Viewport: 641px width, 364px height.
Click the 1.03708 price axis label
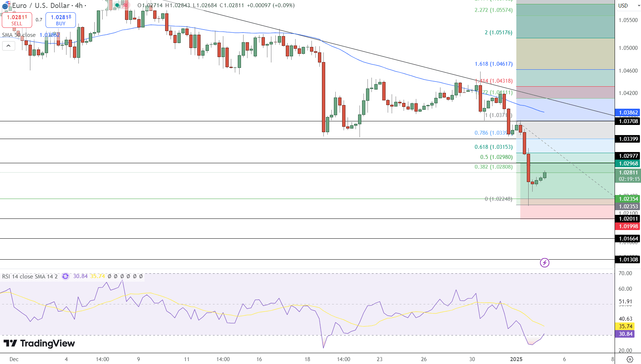point(628,121)
